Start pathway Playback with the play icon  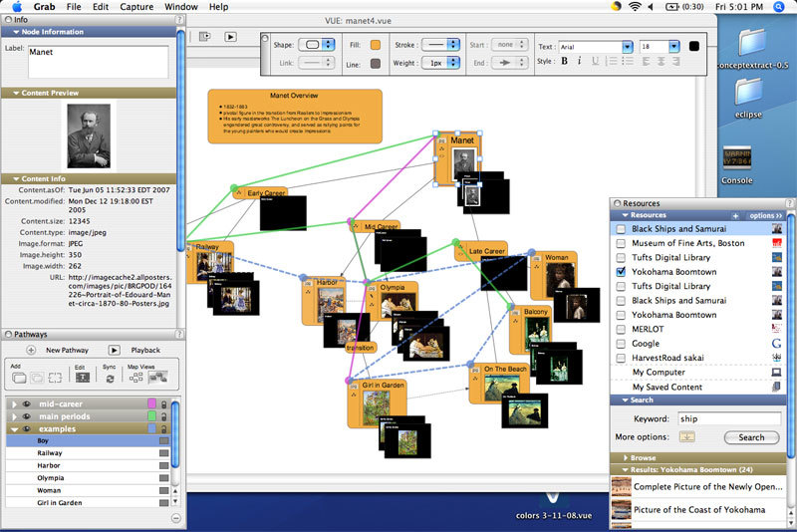[x=115, y=350]
